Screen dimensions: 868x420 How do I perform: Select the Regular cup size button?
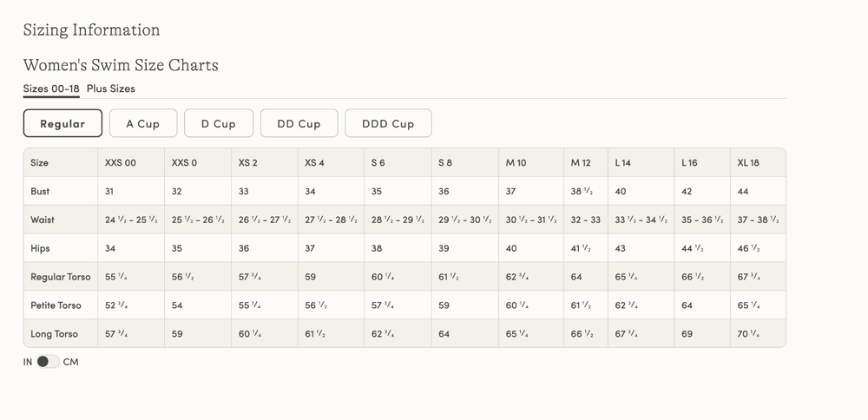coord(62,123)
